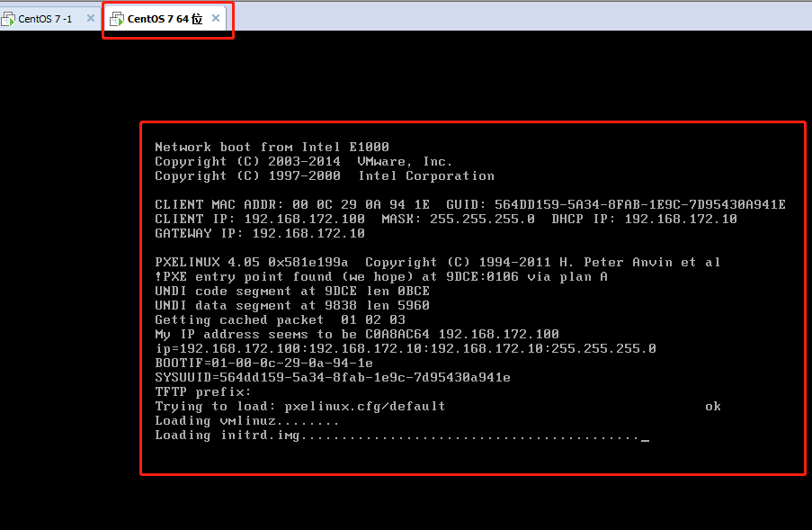This screenshot has width=812, height=530.
Task: Click the GATEWAY IP line
Action: coord(260,234)
